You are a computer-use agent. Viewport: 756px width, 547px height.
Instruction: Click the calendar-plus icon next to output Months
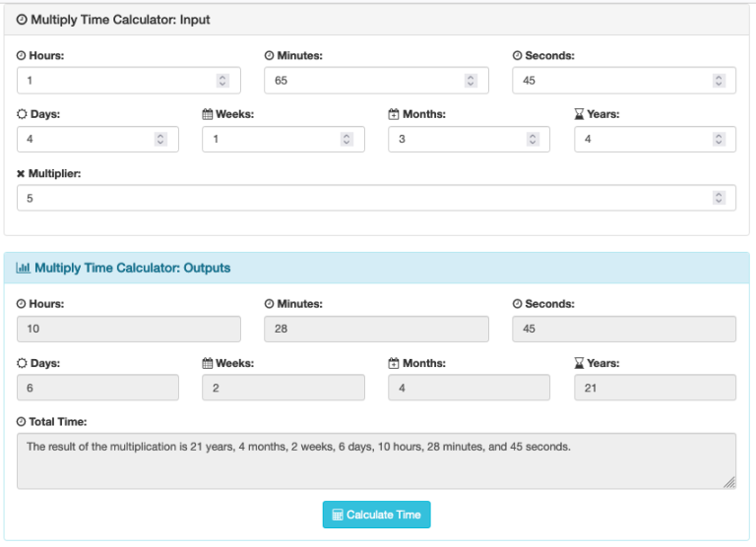pyautogui.click(x=394, y=363)
